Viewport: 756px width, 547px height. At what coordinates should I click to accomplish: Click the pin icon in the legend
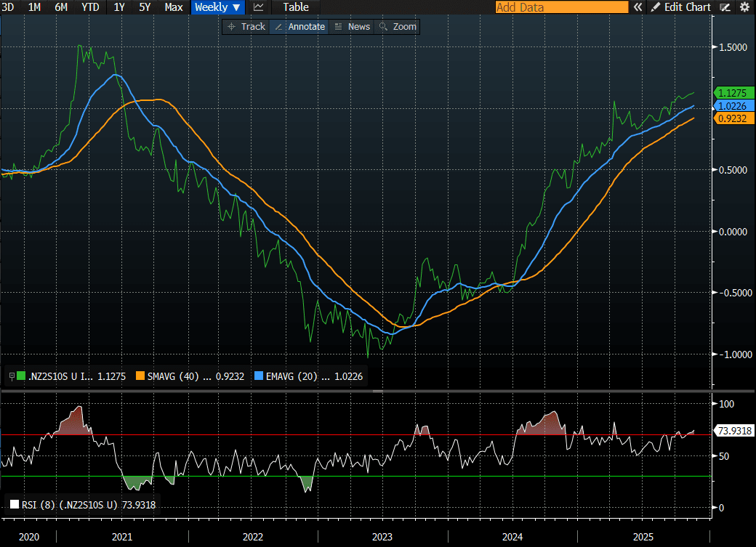(11, 376)
